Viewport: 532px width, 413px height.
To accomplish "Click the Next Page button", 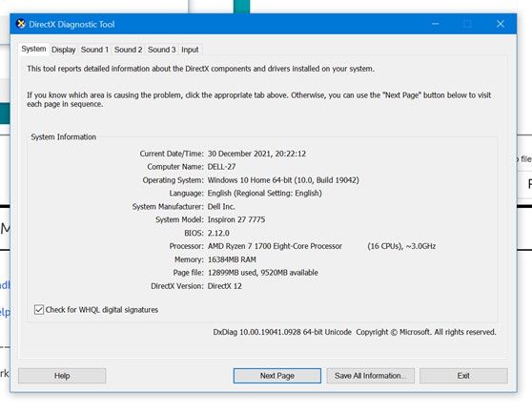I will click(x=277, y=376).
